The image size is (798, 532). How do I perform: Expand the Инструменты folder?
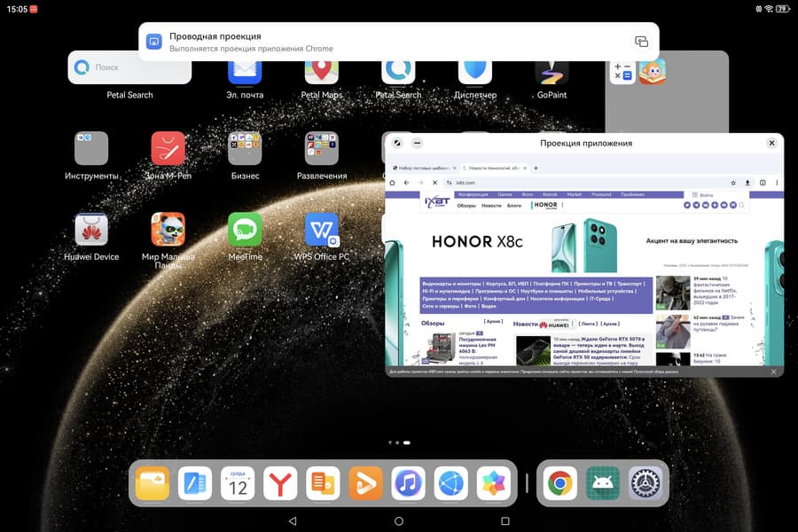click(91, 149)
